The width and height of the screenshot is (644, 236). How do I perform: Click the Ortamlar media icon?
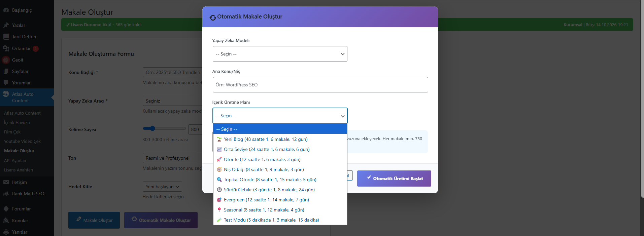[x=6, y=48]
